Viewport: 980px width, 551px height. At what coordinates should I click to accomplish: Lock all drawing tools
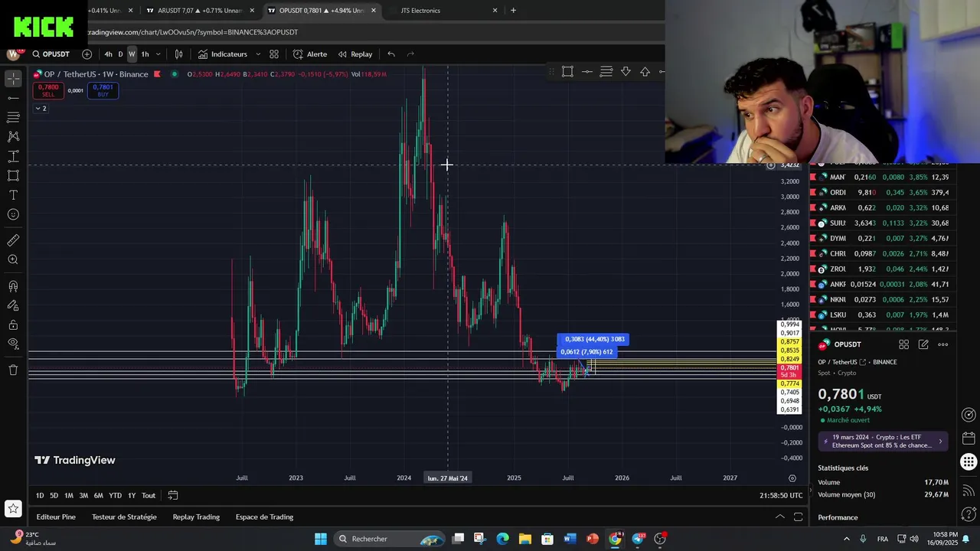pos(13,324)
